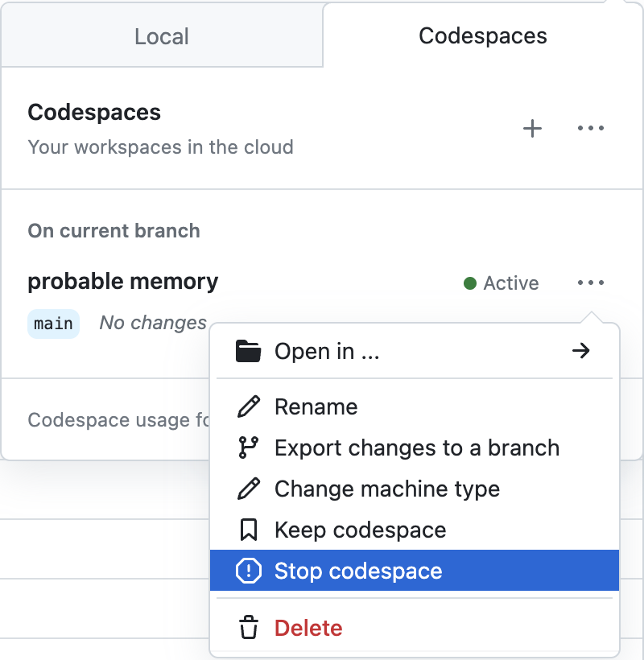The image size is (644, 660).
Task: Toggle the Keep codespace option
Action: pyautogui.click(x=359, y=530)
